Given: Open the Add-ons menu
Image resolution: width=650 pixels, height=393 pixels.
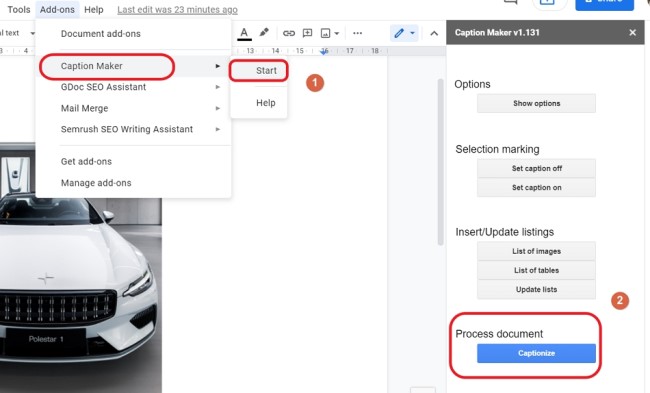Looking at the screenshot, I should click(57, 9).
